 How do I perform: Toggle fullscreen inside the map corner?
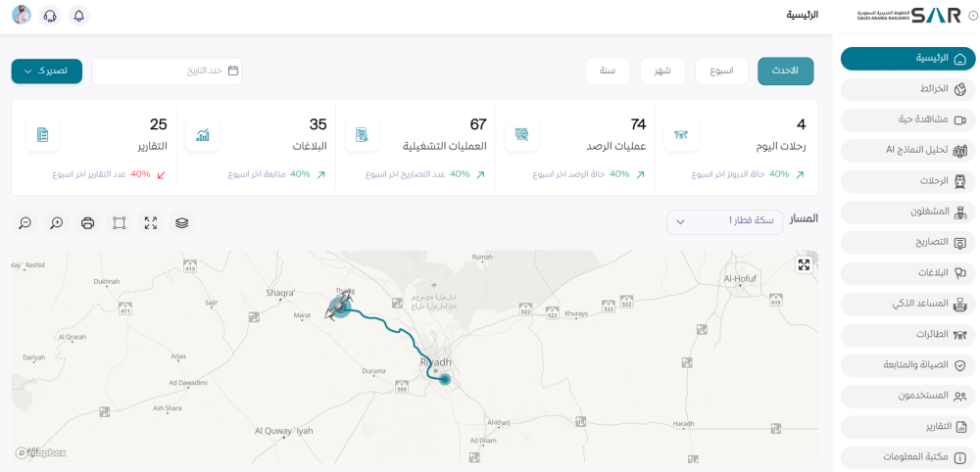[x=804, y=264]
